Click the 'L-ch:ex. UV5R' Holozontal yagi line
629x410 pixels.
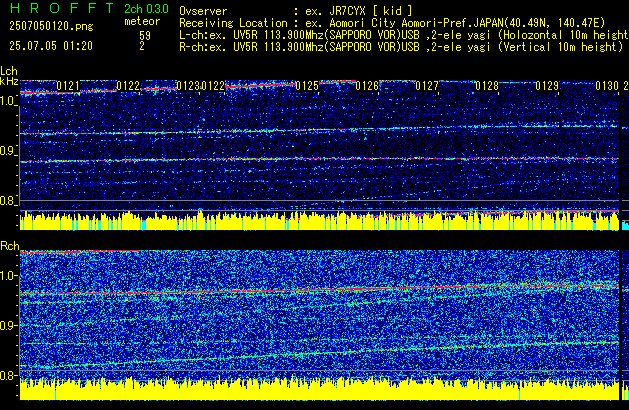[404, 35]
